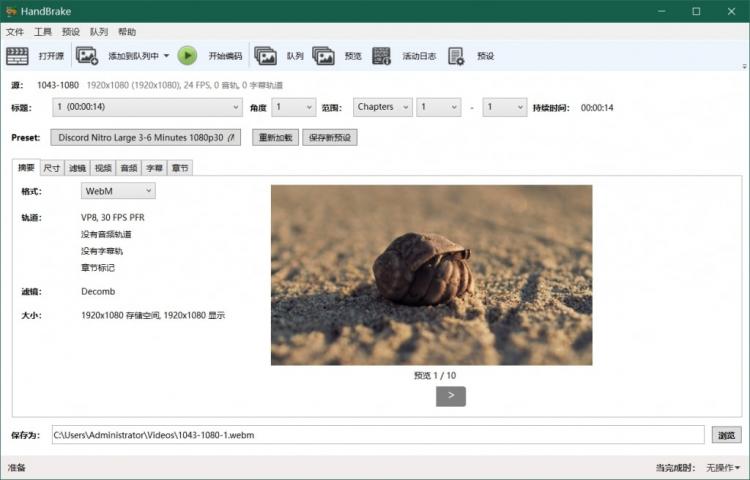
Task: Click the Browse (浏览) button
Action: (x=726, y=435)
